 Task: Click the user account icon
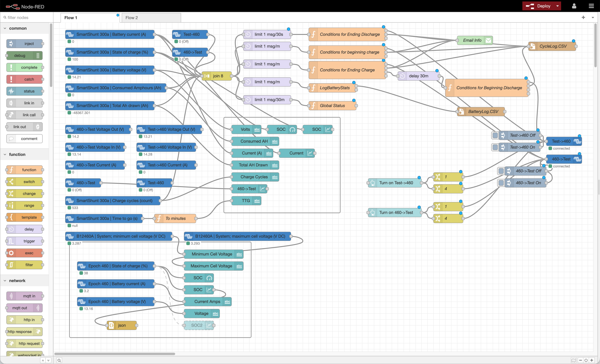pos(574,6)
